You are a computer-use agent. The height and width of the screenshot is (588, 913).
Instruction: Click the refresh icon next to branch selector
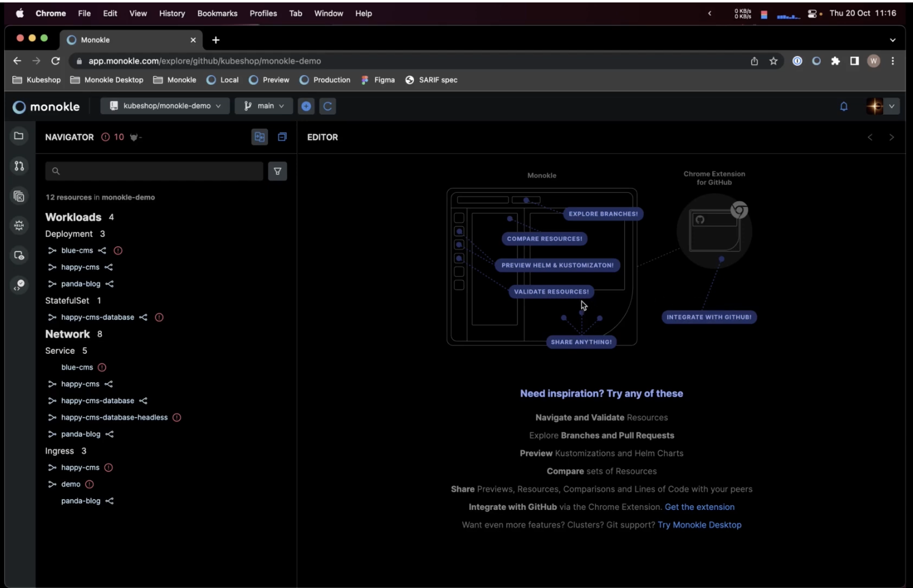(x=328, y=106)
